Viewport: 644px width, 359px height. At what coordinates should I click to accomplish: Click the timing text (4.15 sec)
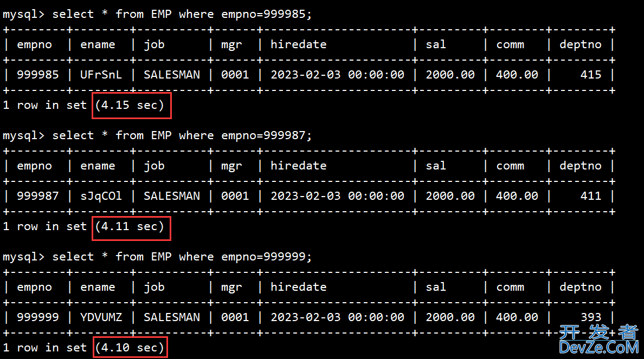pyautogui.click(x=130, y=106)
